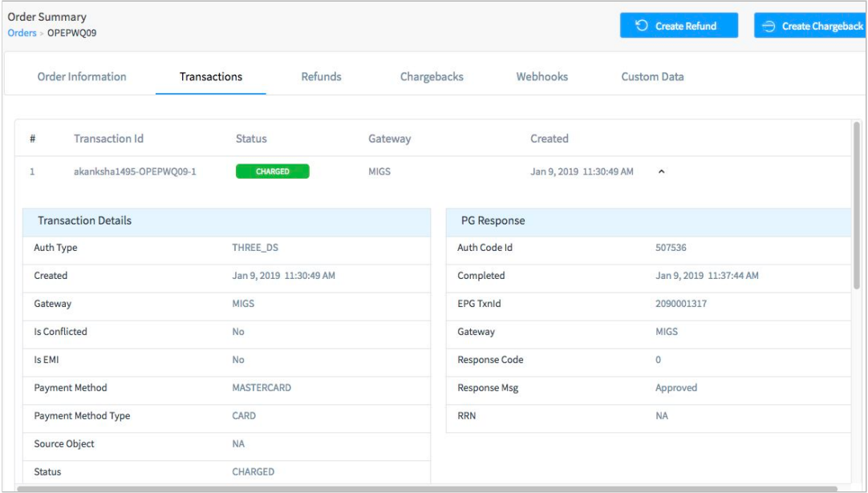View the Custom Data tab

coord(652,77)
